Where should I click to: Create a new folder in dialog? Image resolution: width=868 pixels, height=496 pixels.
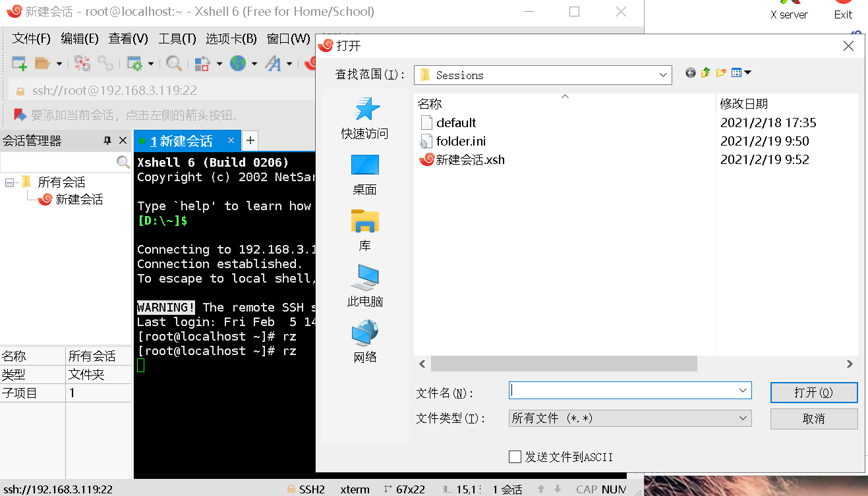(x=721, y=73)
